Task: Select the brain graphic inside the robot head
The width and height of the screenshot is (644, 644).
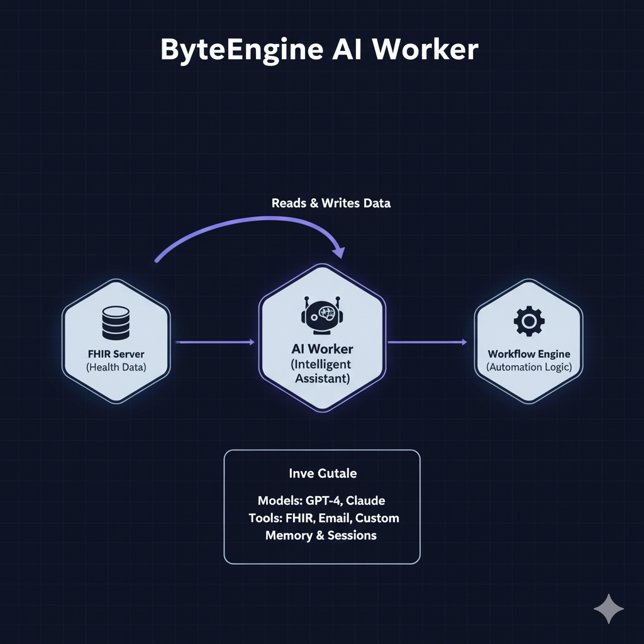Action: click(328, 313)
